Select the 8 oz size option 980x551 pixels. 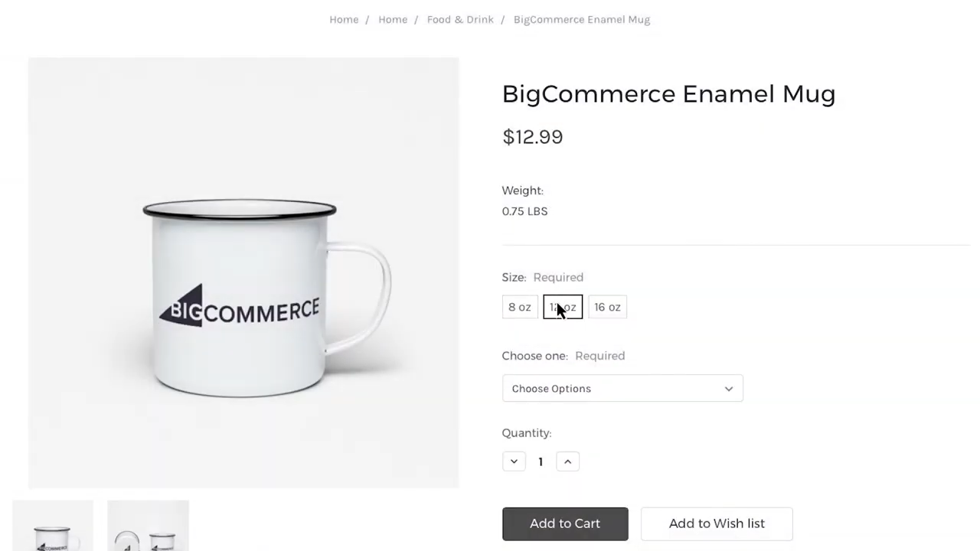click(x=519, y=307)
